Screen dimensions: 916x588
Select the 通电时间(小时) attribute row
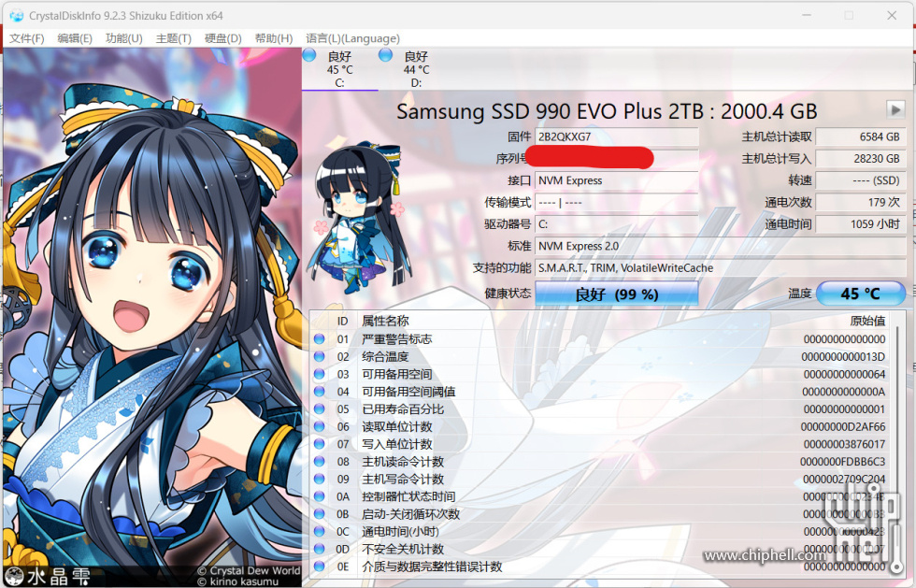click(x=600, y=532)
